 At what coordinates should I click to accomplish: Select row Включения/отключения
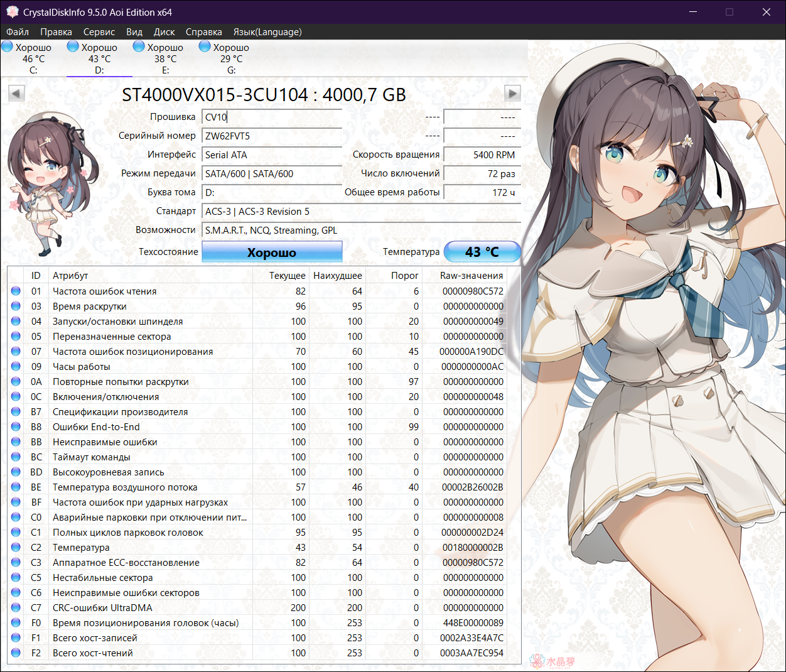pyautogui.click(x=257, y=396)
